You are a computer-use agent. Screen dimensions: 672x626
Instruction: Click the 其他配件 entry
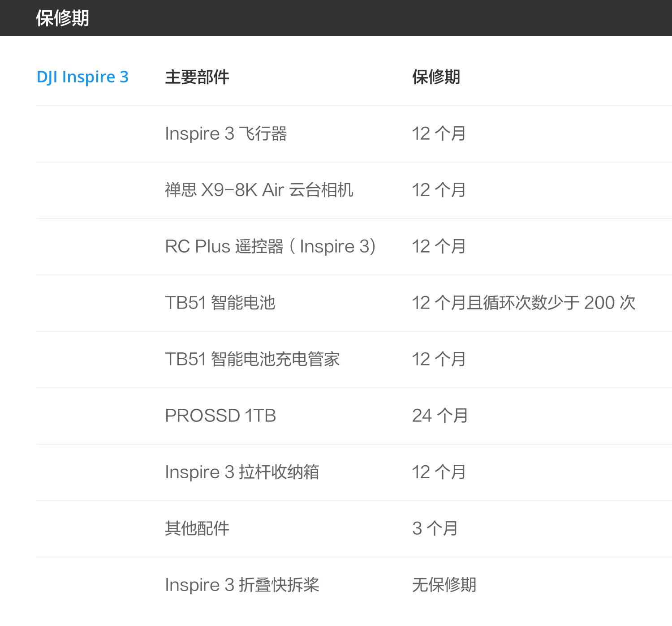click(x=197, y=529)
